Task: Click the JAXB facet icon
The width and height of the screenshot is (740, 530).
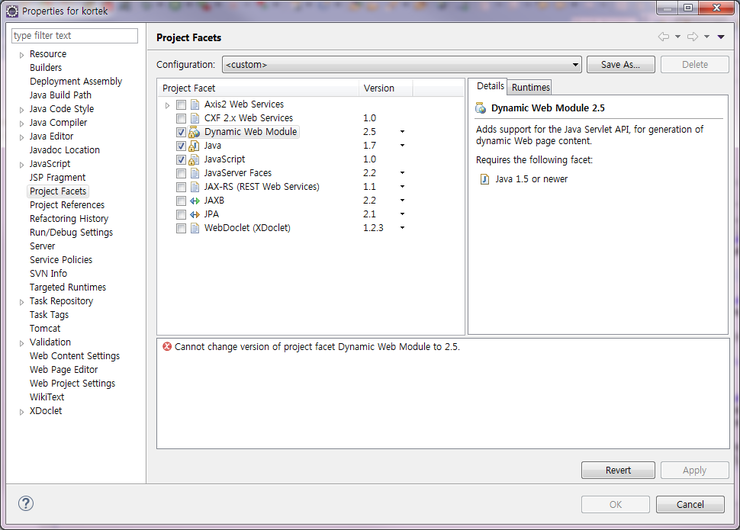Action: pos(194,201)
